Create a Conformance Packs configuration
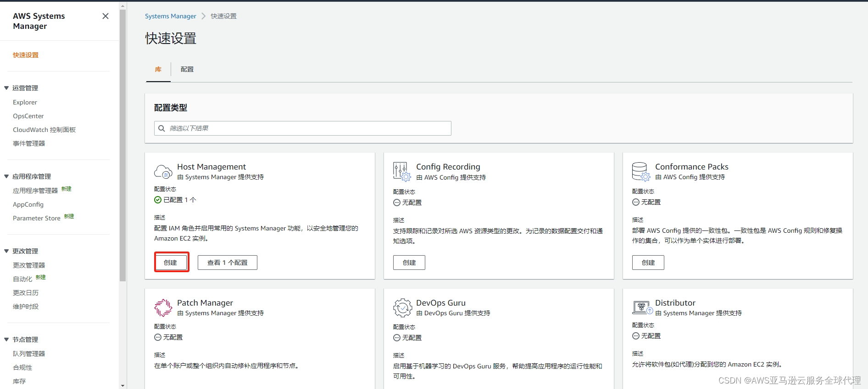The width and height of the screenshot is (868, 389). pos(648,263)
